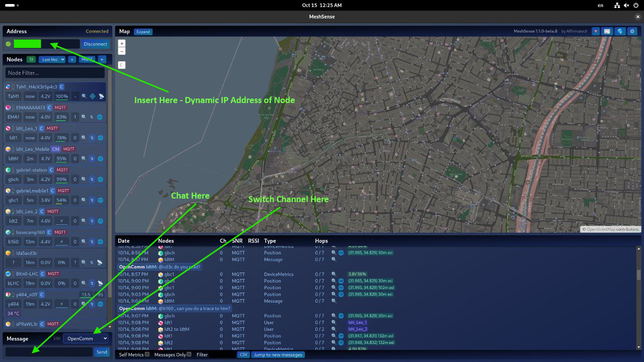Click the globe icon on ldti_Leo_1 node
The image size is (644, 362).
coord(100,138)
